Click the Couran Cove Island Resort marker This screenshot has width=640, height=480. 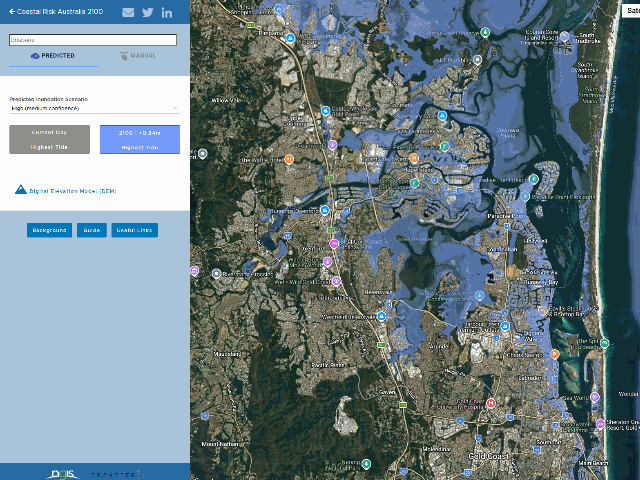coord(564,36)
